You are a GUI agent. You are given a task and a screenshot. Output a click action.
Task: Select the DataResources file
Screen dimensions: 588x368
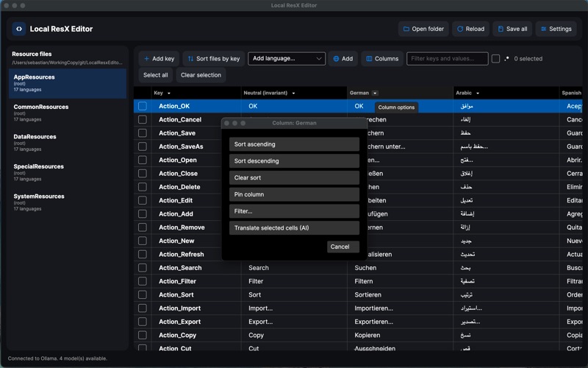point(68,143)
